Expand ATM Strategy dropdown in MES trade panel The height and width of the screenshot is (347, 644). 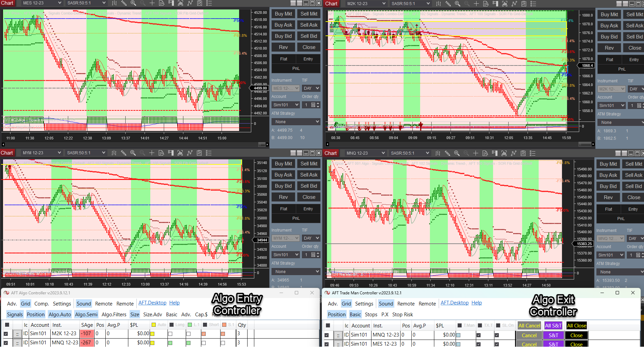click(x=296, y=122)
